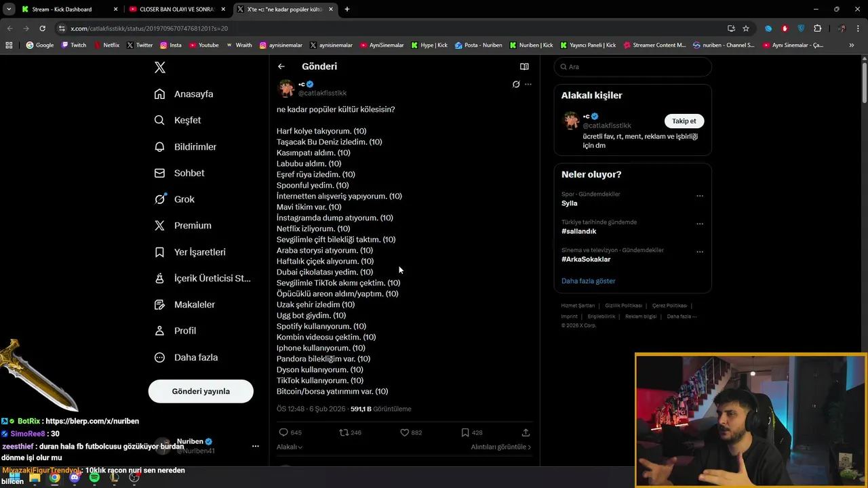Viewport: 868px width, 488px height.
Task: Switch to CLOSER BAN OLAYI YouTube tab
Action: pyautogui.click(x=176, y=9)
